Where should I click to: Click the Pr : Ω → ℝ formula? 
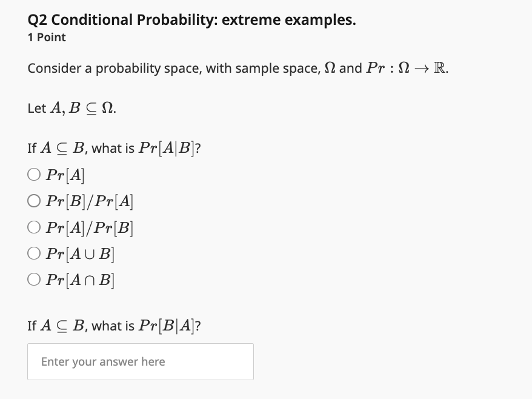[x=407, y=68]
